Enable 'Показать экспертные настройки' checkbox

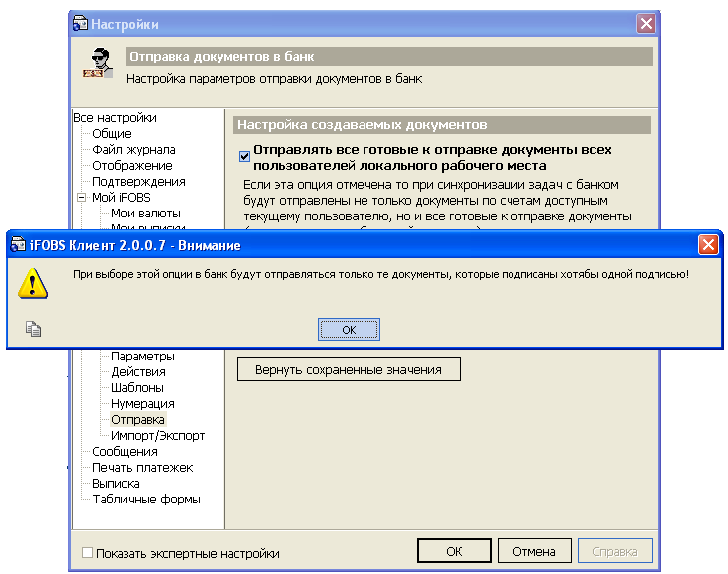[x=87, y=552]
